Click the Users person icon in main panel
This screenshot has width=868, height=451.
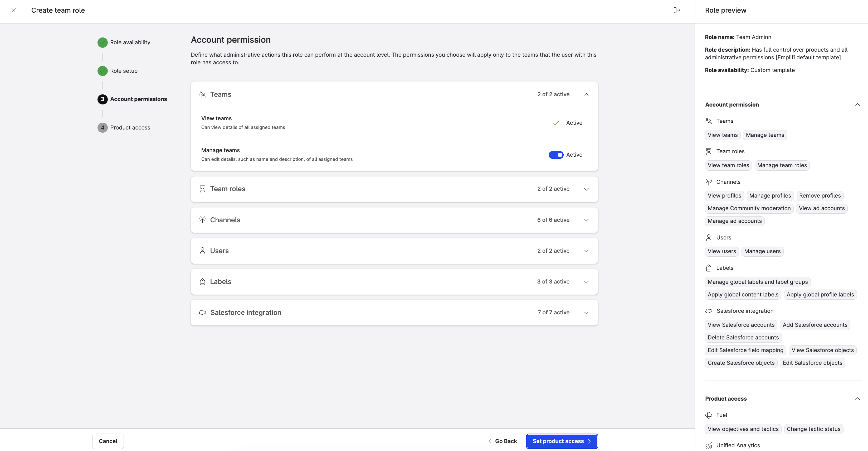coord(202,251)
